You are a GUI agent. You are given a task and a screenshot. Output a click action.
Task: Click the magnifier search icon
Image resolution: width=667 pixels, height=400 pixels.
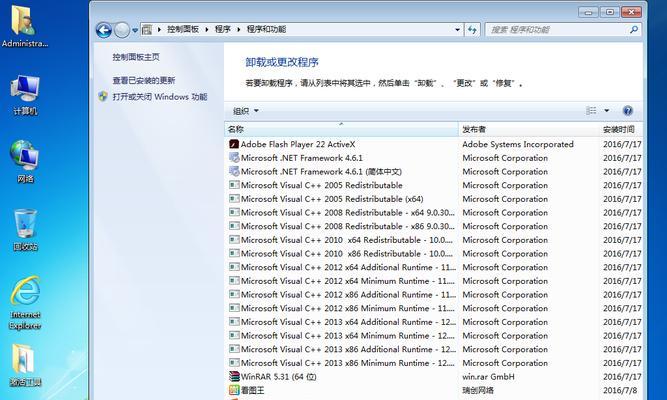(634, 29)
